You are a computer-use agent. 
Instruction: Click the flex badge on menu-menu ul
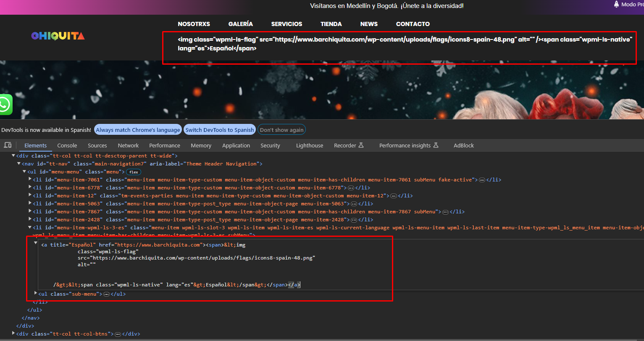134,172
